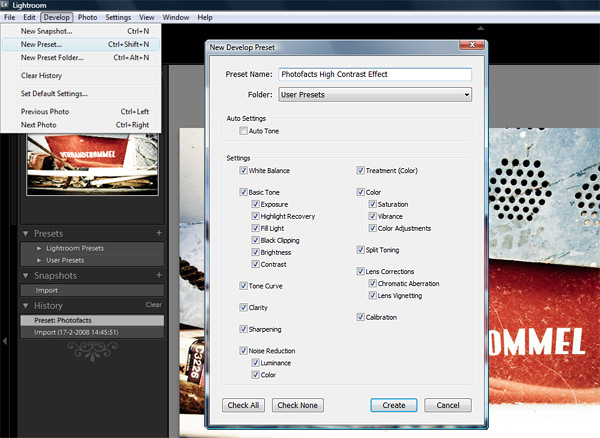
Task: Clear the History panel with Clear link
Action: [153, 305]
